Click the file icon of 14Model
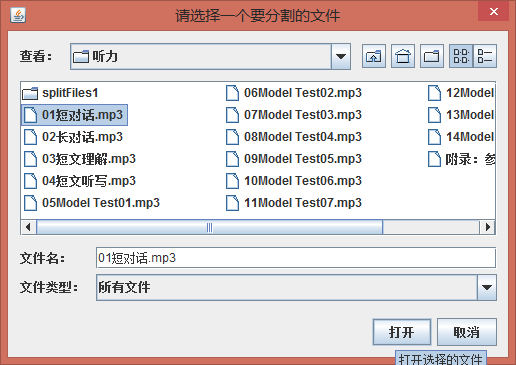 coord(435,137)
